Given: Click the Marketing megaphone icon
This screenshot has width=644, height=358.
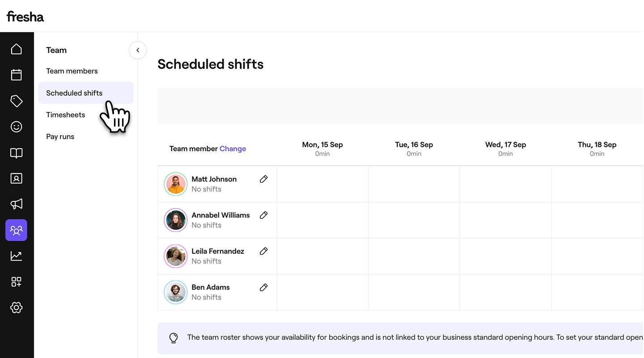Looking at the screenshot, I should click(17, 204).
